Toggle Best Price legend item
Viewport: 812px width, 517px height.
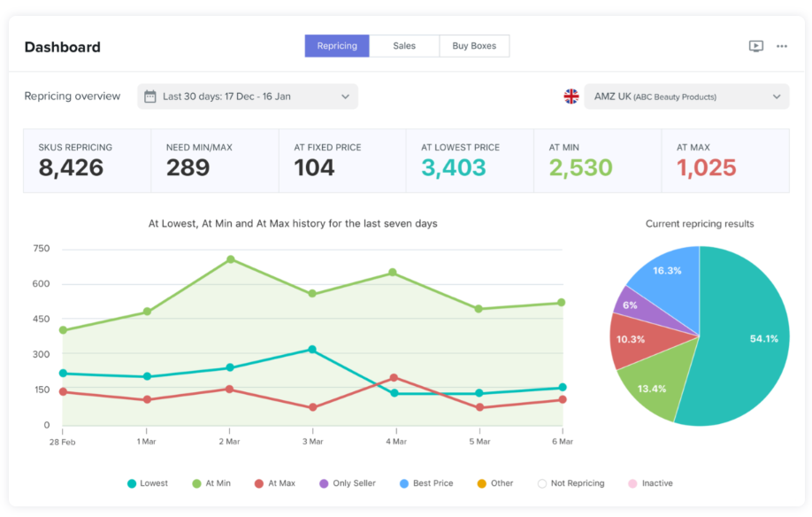[x=425, y=483]
